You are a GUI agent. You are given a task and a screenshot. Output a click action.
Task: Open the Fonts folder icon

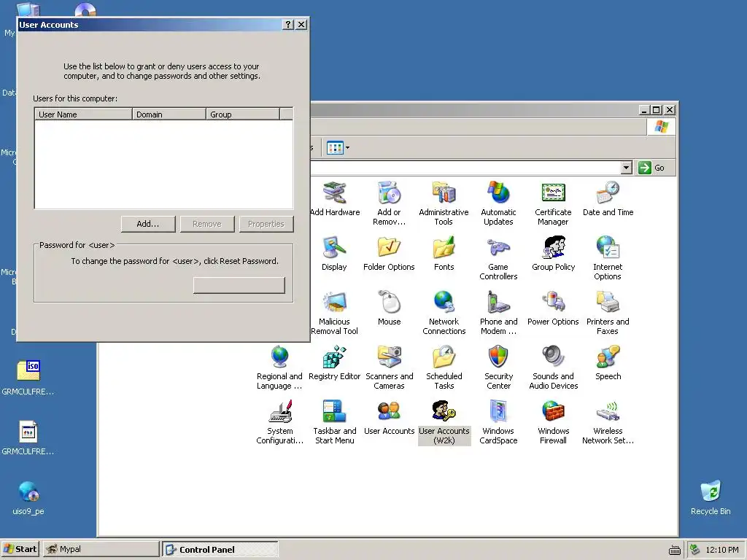[x=444, y=248]
